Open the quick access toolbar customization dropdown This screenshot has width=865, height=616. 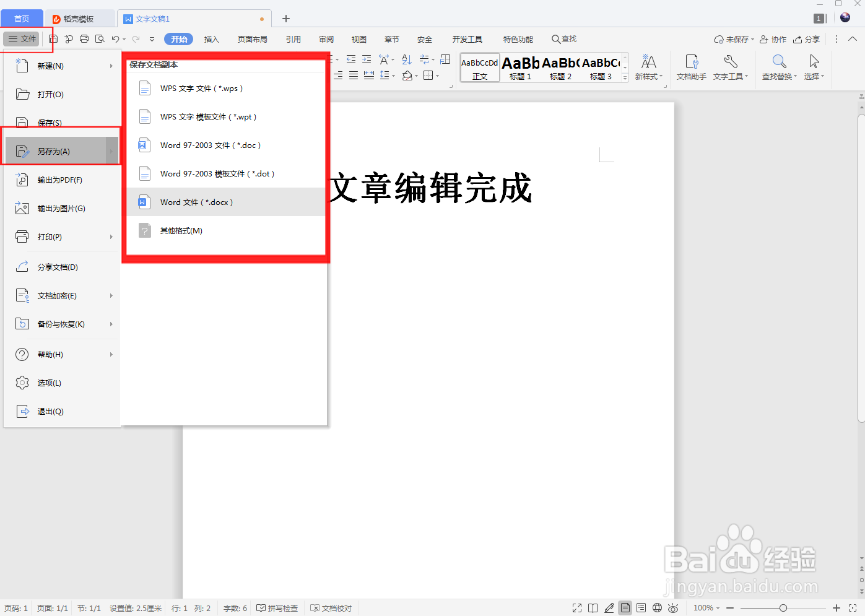tap(152, 38)
